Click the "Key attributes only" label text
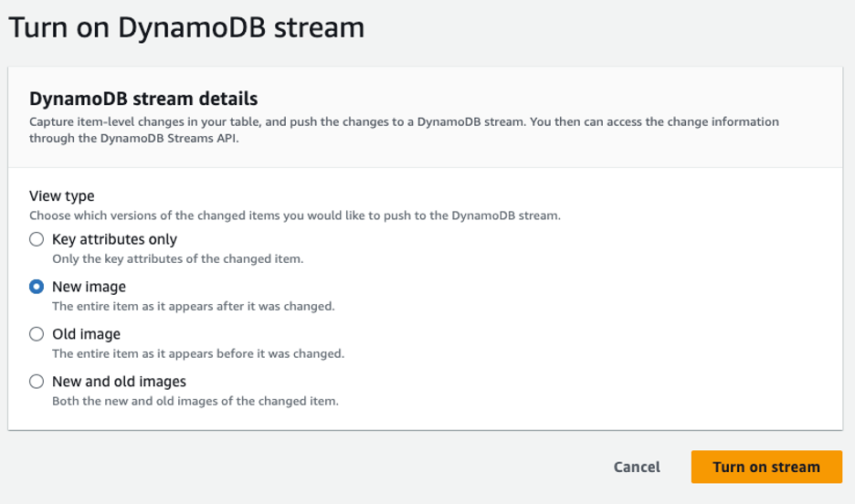855x504 pixels. coord(114,239)
